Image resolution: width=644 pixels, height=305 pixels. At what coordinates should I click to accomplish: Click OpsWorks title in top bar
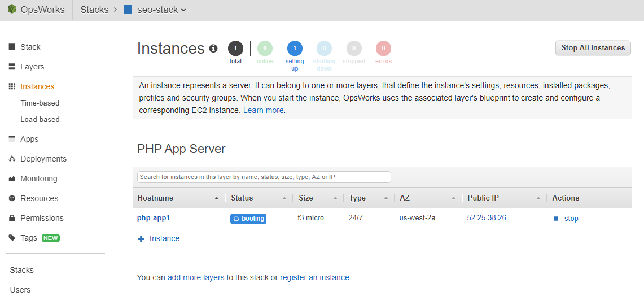click(42, 10)
